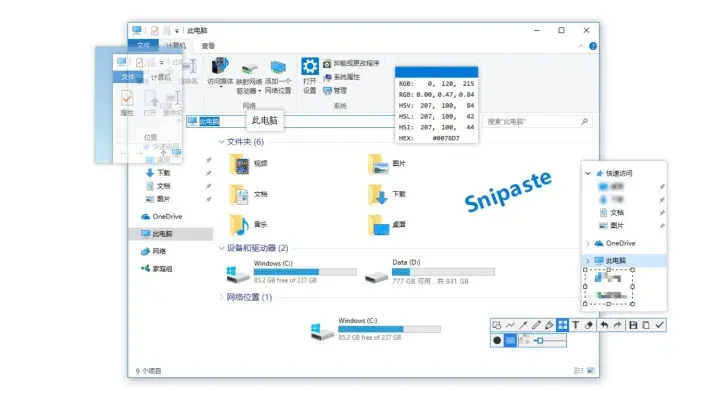Select the polyline tool in Snipaste toolbar
Screen dimensions: 720x404
[x=510, y=325]
